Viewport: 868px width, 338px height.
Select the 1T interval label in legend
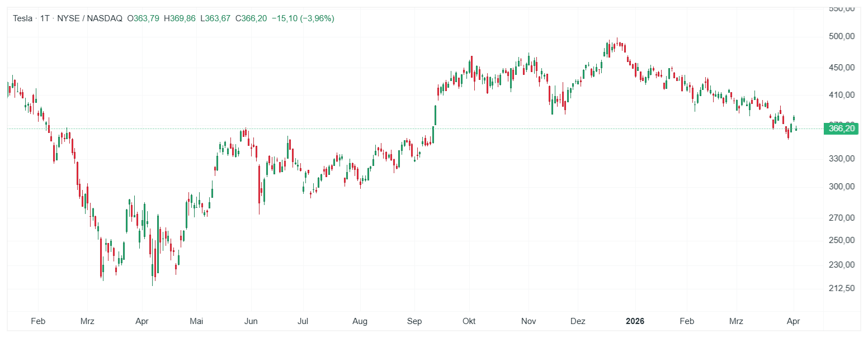click(45, 18)
